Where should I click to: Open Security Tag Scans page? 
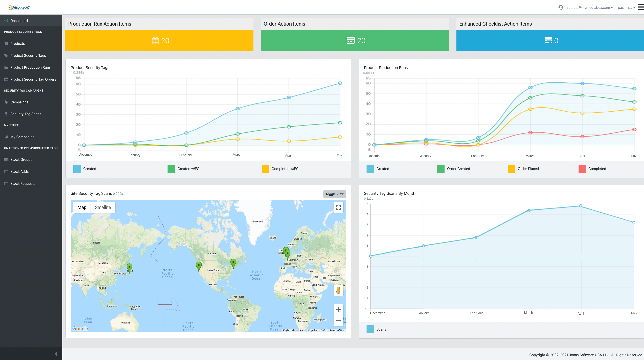pyautogui.click(x=31, y=114)
